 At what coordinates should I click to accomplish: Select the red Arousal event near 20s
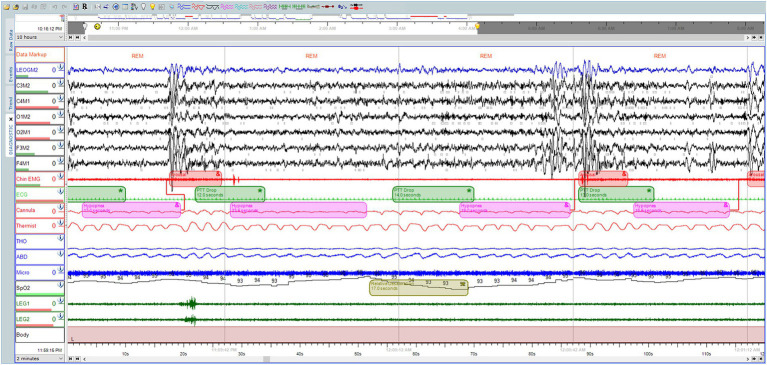196,178
